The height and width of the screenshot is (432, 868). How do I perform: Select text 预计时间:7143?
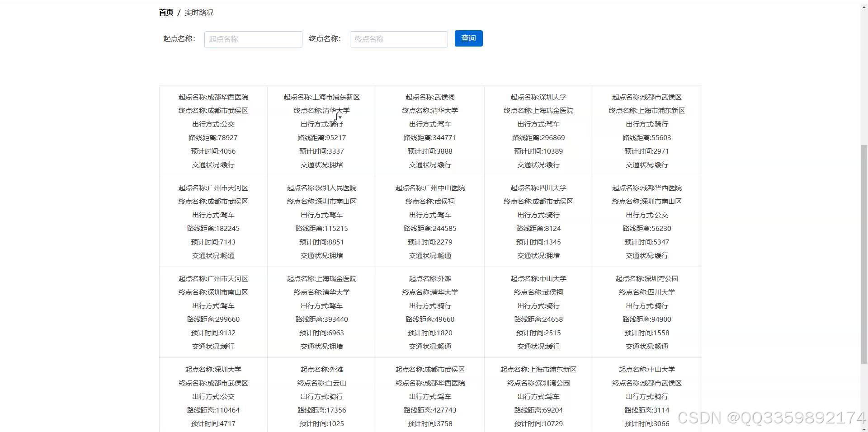pyautogui.click(x=213, y=242)
